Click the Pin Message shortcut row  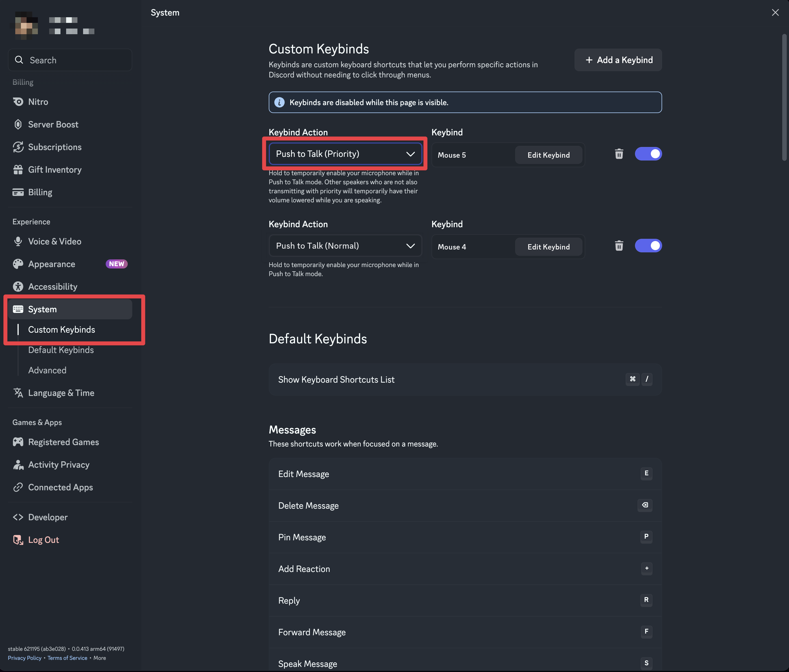[465, 537]
